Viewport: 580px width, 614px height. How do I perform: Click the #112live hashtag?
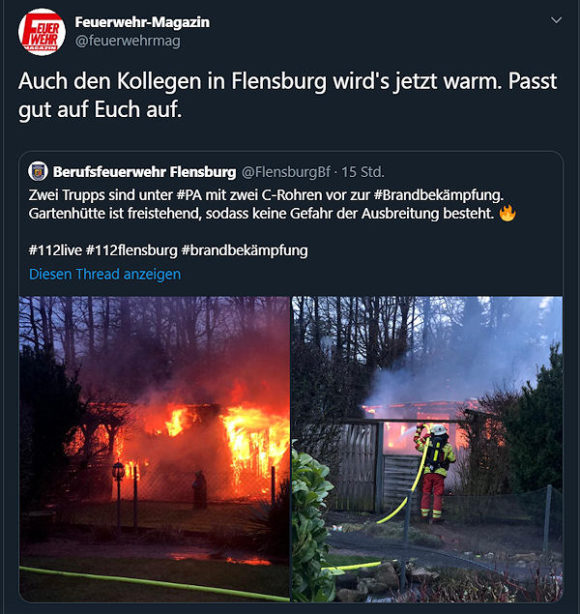click(55, 250)
